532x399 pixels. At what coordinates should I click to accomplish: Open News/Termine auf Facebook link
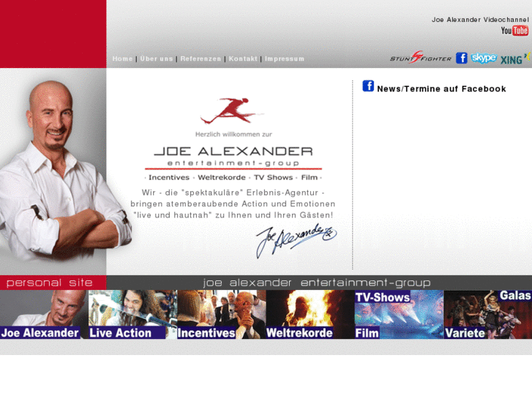[x=441, y=89]
